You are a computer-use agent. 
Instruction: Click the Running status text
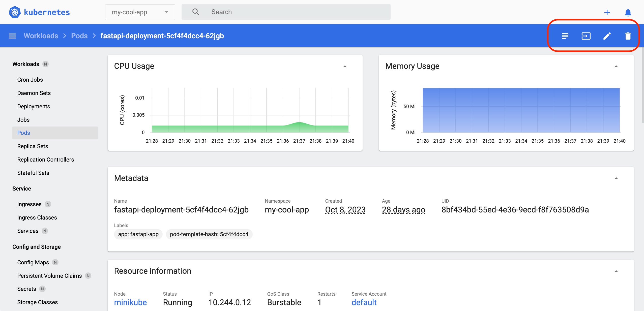178,302
